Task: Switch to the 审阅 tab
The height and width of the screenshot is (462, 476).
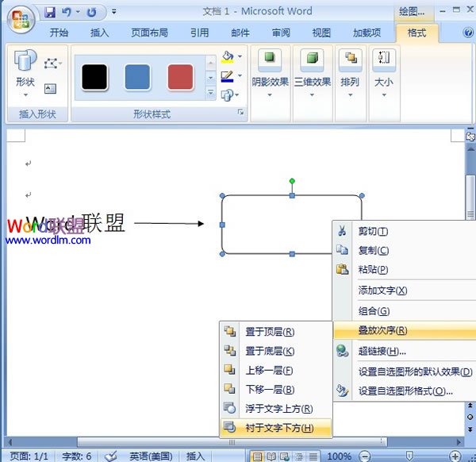Action: pyautogui.click(x=281, y=33)
